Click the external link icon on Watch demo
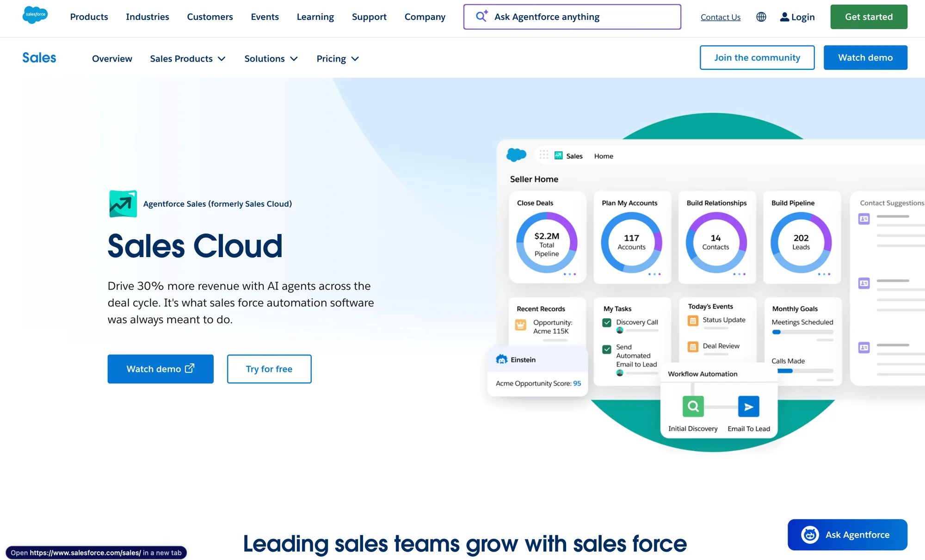925x560 pixels. click(190, 368)
